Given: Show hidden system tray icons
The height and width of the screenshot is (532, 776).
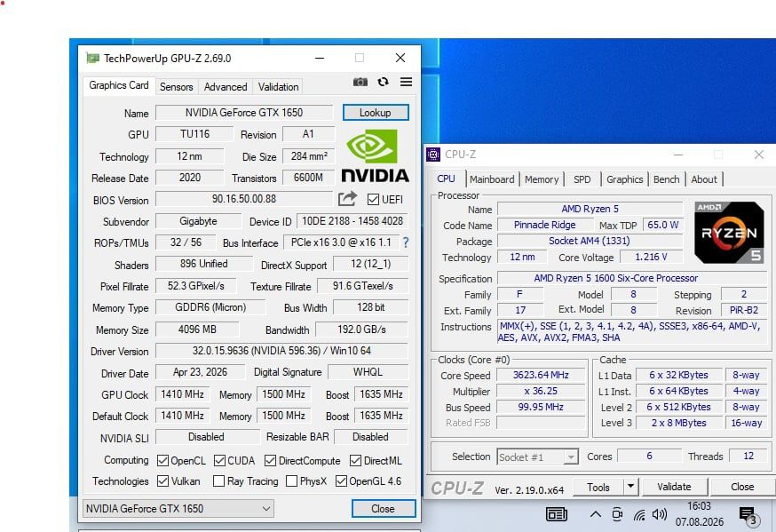Looking at the screenshot, I should 596,514.
